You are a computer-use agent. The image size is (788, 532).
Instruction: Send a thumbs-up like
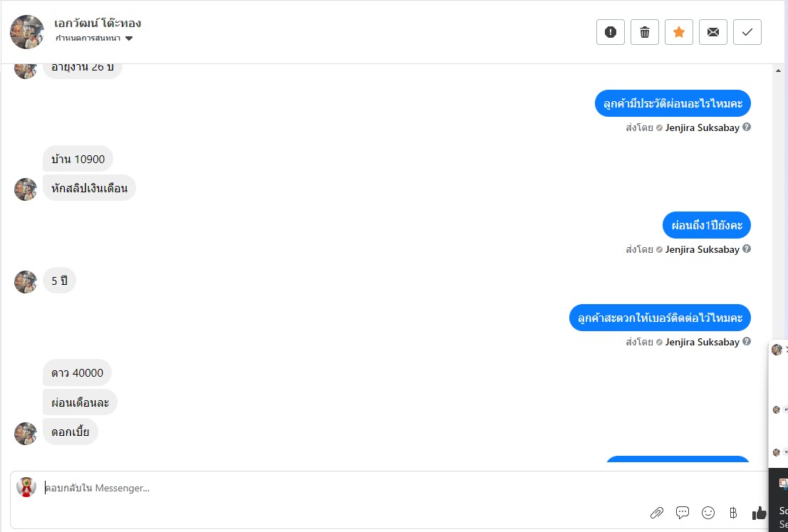click(760, 513)
